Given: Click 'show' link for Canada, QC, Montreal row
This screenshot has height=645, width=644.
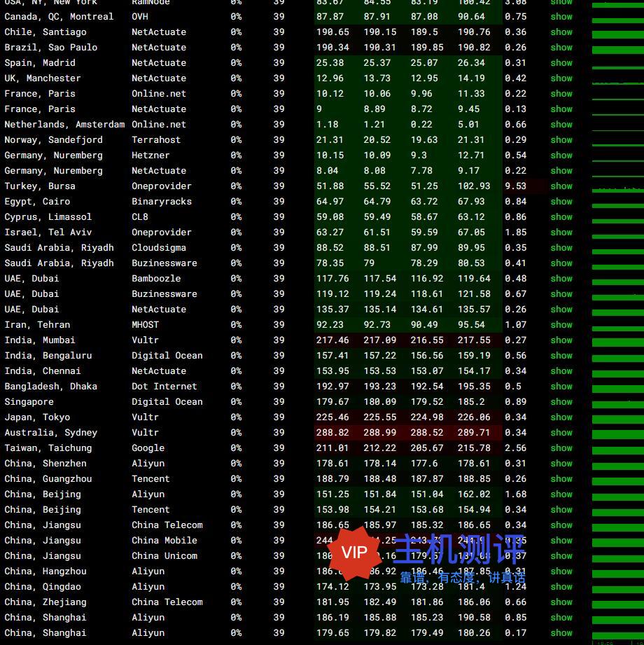Looking at the screenshot, I should [x=561, y=17].
